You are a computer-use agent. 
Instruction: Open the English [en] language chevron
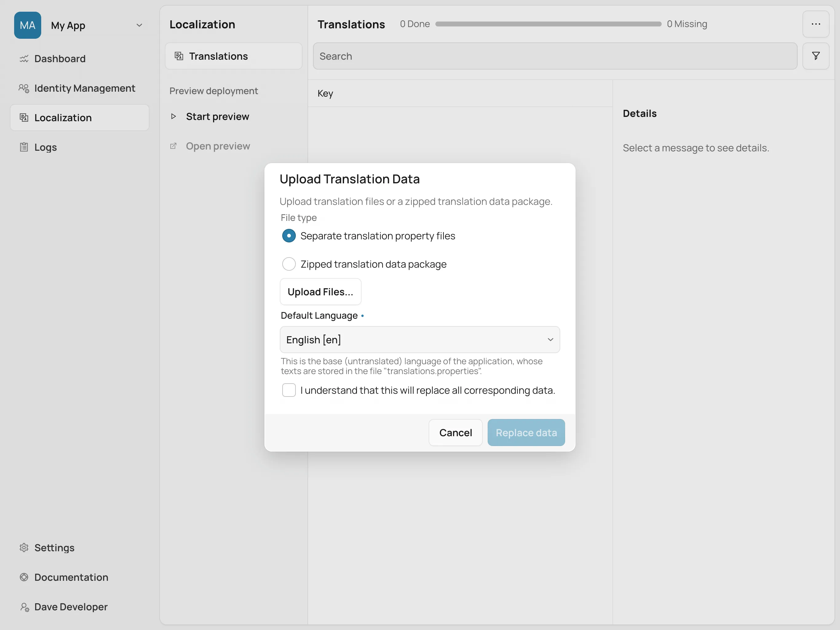(x=550, y=339)
